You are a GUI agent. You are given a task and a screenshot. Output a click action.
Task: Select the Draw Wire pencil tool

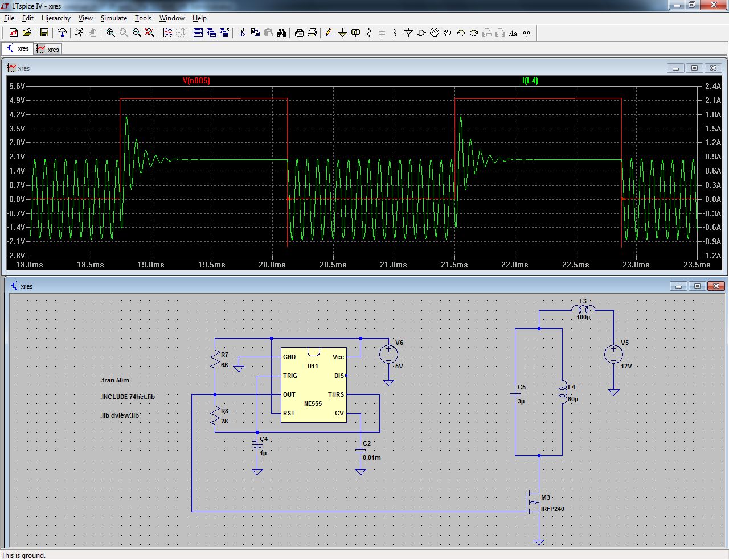click(x=330, y=33)
